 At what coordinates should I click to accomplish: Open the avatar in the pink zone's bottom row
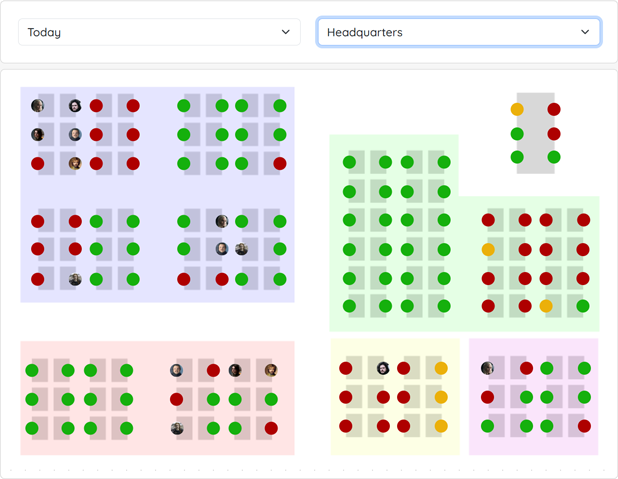point(177,428)
